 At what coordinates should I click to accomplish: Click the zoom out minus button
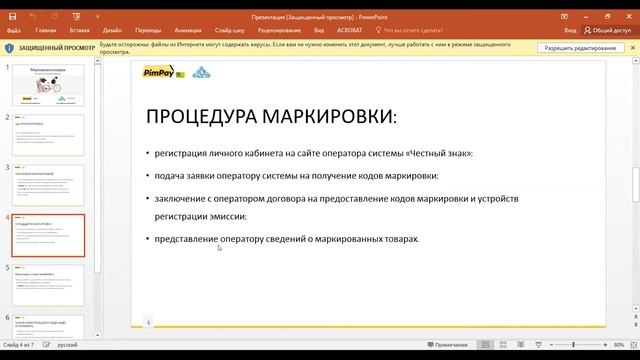(x=551, y=345)
